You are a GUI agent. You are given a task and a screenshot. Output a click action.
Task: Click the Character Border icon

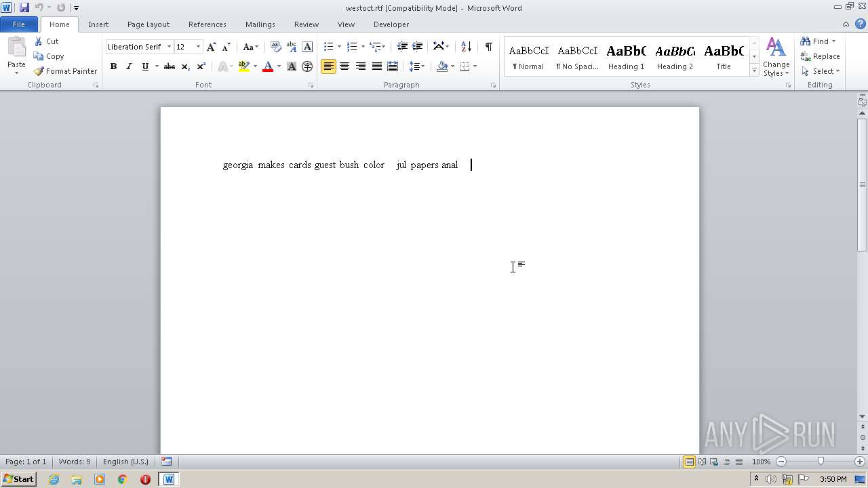[307, 47]
